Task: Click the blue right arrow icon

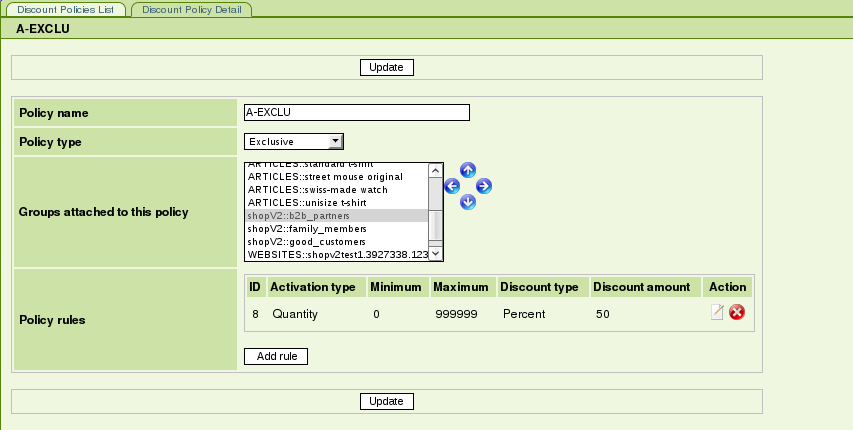Action: click(x=484, y=186)
